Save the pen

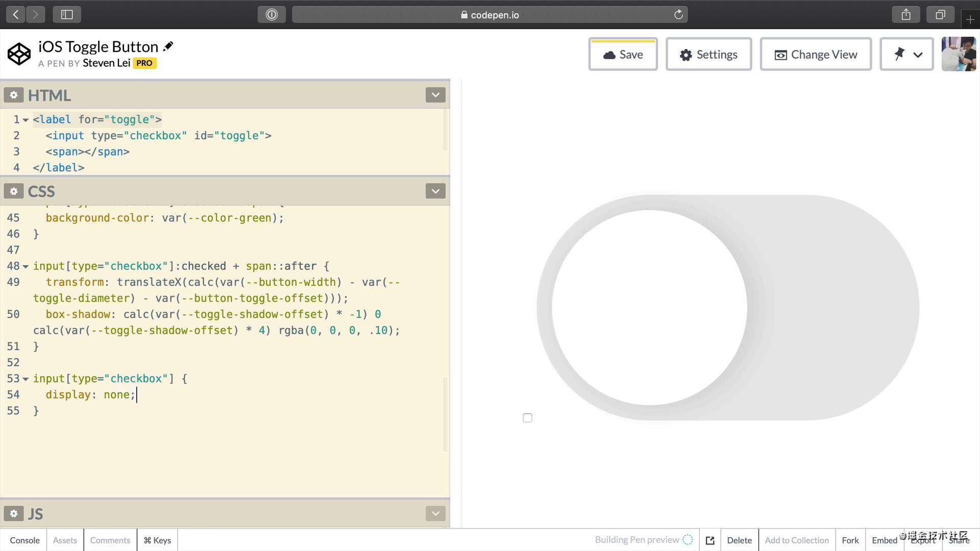pos(623,54)
